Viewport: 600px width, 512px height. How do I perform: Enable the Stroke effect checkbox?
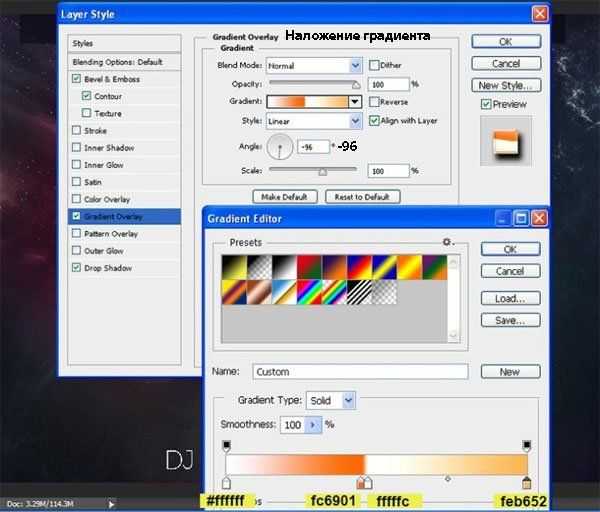(76, 130)
